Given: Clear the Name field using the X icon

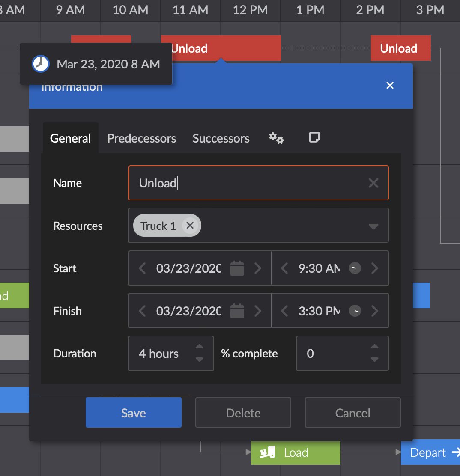Looking at the screenshot, I should point(373,183).
